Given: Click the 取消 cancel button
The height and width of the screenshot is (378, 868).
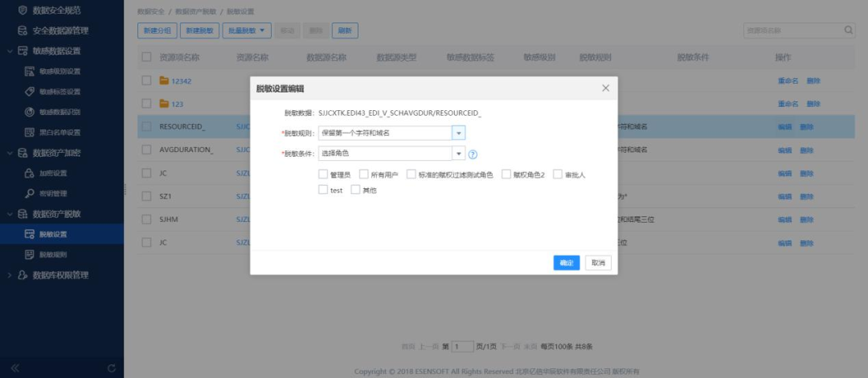Looking at the screenshot, I should (598, 263).
